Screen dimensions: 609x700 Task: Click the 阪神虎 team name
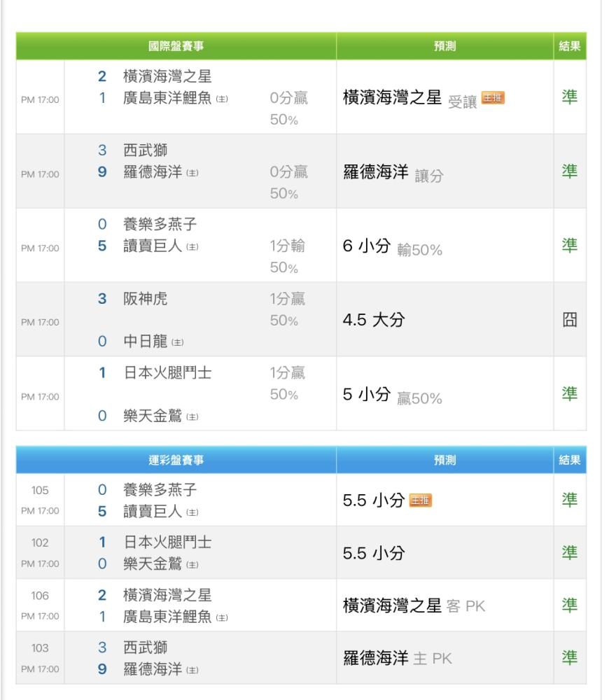[146, 299]
